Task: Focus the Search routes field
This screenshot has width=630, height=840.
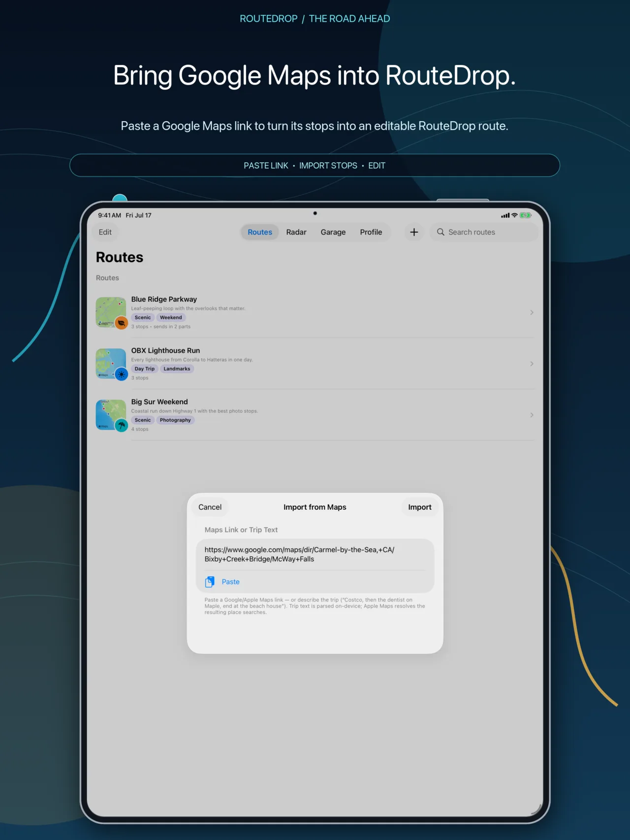Action: tap(484, 232)
